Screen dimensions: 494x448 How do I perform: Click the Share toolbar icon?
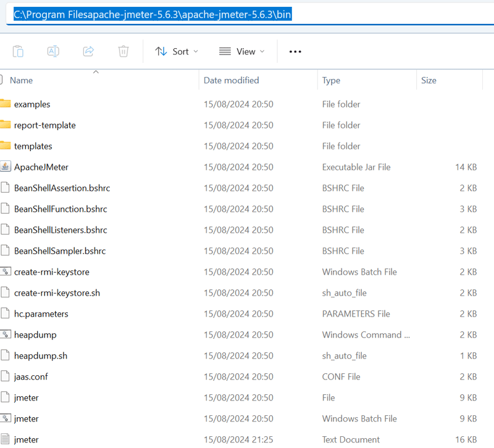click(x=88, y=51)
